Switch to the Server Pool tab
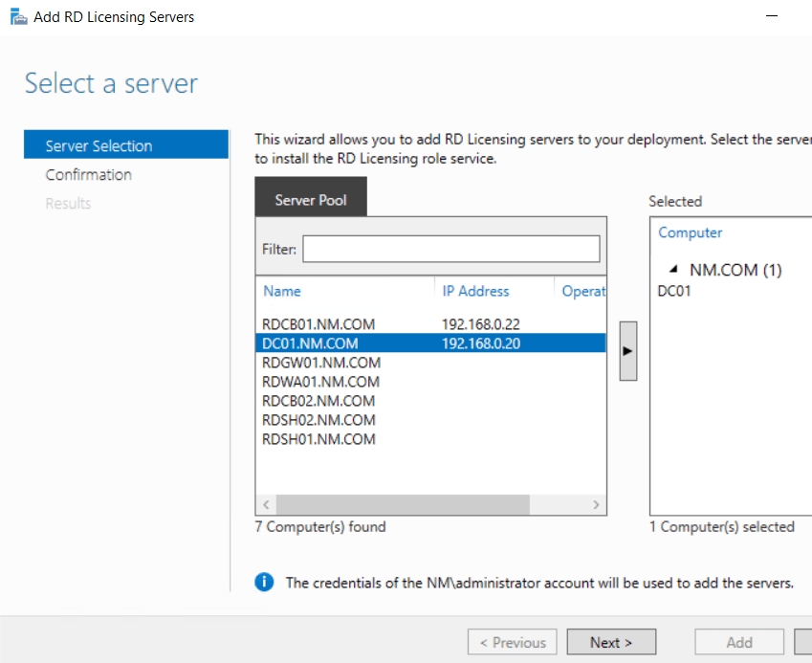This screenshot has height=663, width=812. tap(310, 196)
